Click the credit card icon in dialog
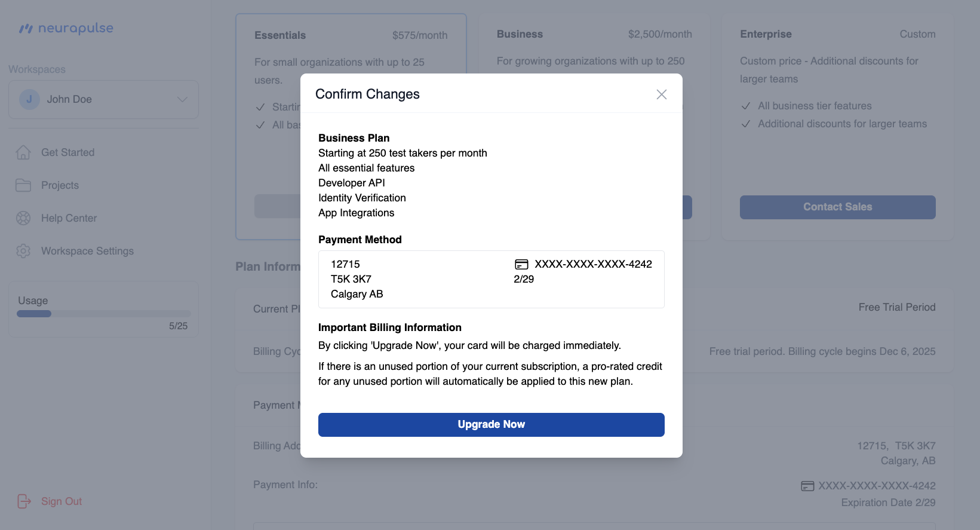Viewport: 980px width, 530px height. [521, 264]
